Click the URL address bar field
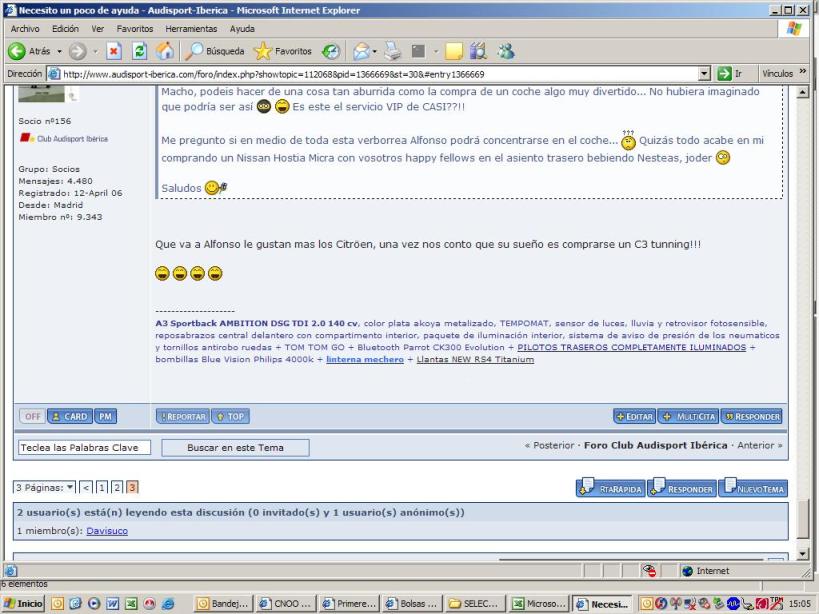Image resolution: width=819 pixels, height=614 pixels. click(380, 74)
